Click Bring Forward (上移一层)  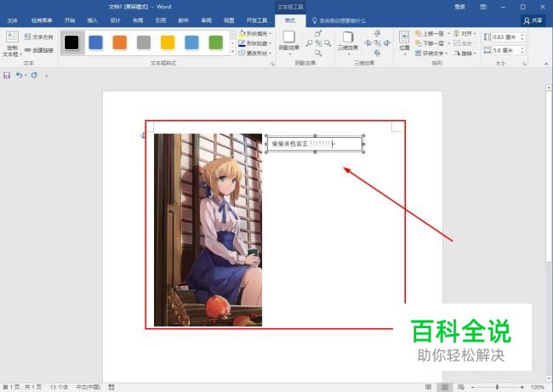point(430,33)
